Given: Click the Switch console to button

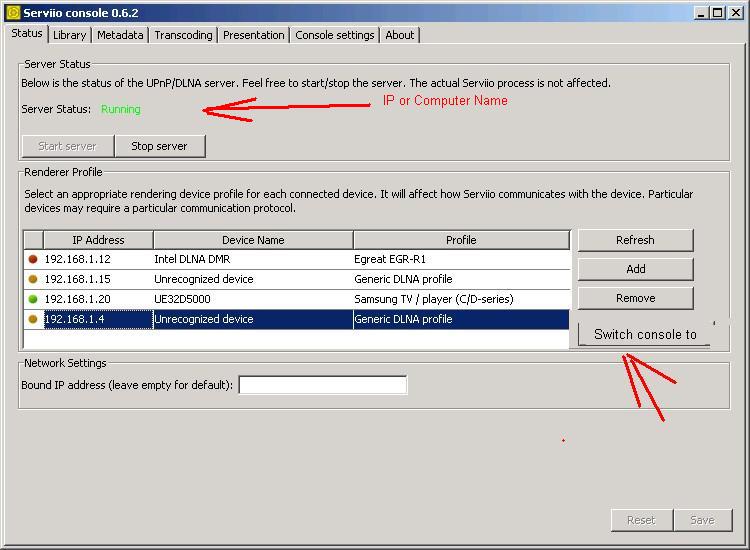Looking at the screenshot, I should [x=644, y=334].
